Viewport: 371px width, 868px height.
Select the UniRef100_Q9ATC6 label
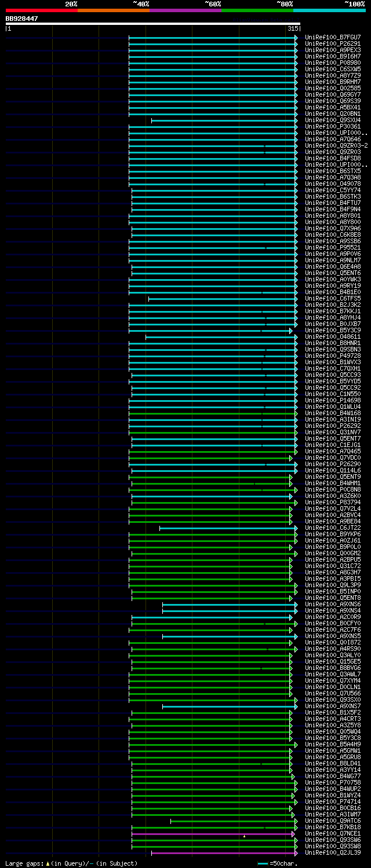(333, 821)
